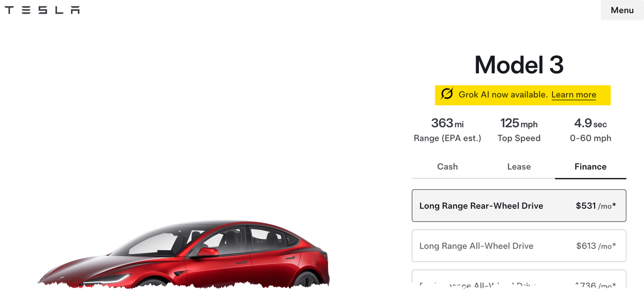Click the Tesla logo
This screenshot has height=304, width=644.
[42, 10]
